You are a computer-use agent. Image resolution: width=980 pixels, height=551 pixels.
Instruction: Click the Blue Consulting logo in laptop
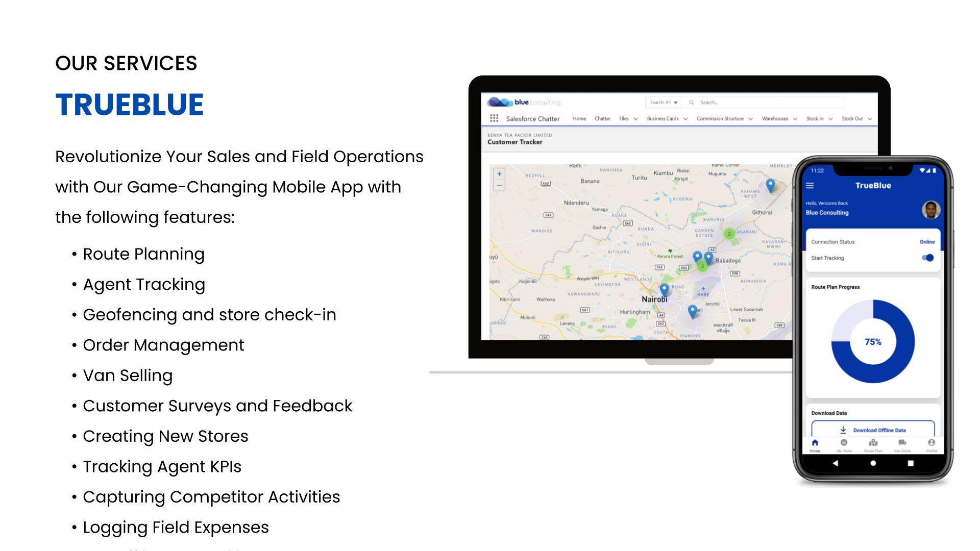pyautogui.click(x=524, y=102)
